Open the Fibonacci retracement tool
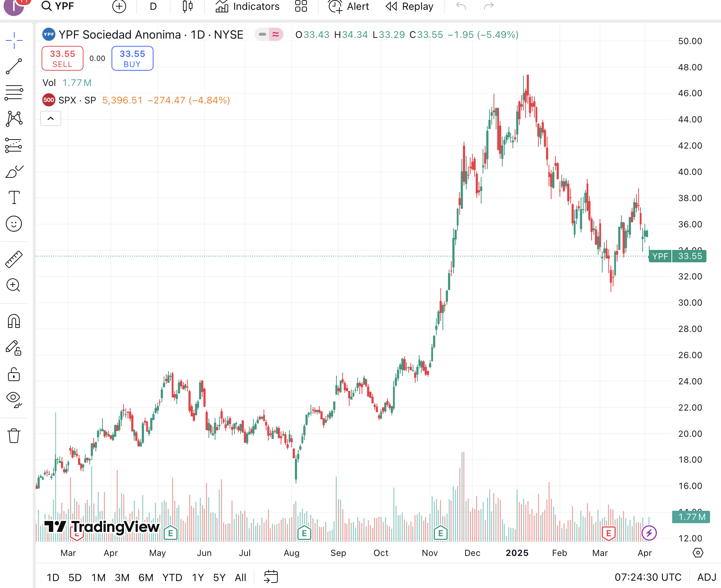 pos(14,93)
